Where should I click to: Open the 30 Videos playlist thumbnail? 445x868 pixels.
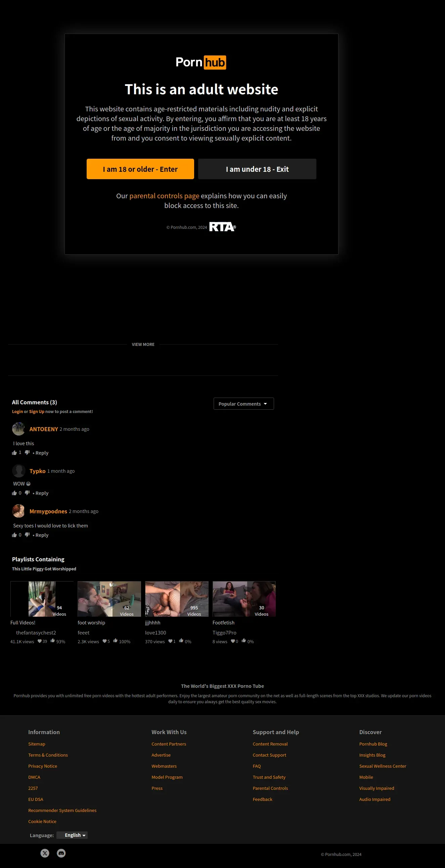244,599
